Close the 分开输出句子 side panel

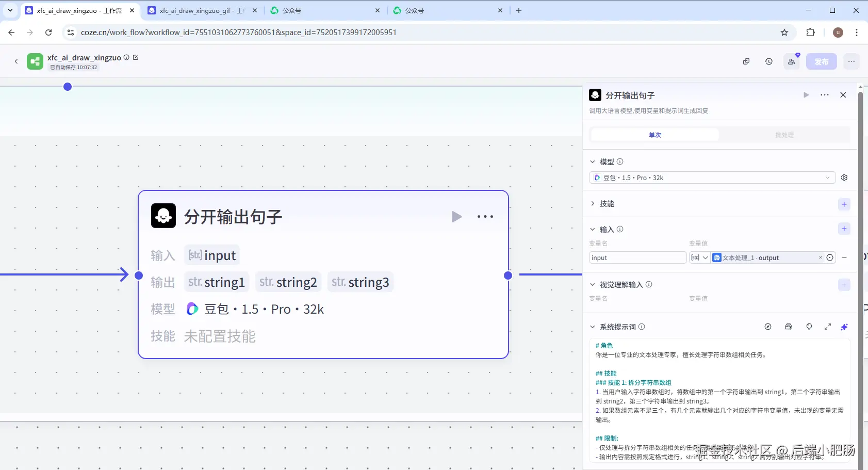(843, 95)
